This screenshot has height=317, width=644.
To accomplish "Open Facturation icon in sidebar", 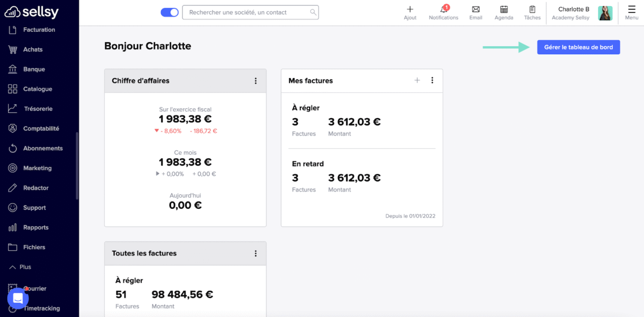I will tap(13, 30).
